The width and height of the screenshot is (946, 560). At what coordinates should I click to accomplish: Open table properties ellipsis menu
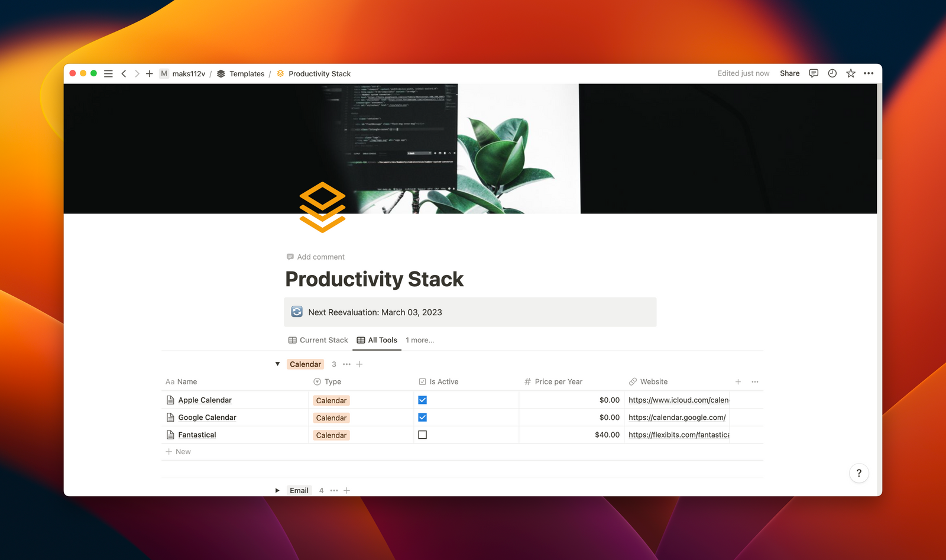[755, 382]
